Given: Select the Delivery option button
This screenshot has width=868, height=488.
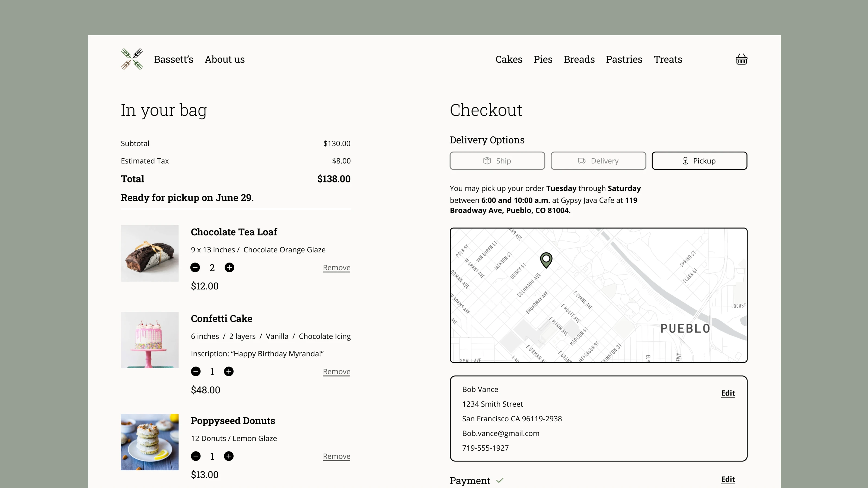Looking at the screenshot, I should pyautogui.click(x=598, y=161).
